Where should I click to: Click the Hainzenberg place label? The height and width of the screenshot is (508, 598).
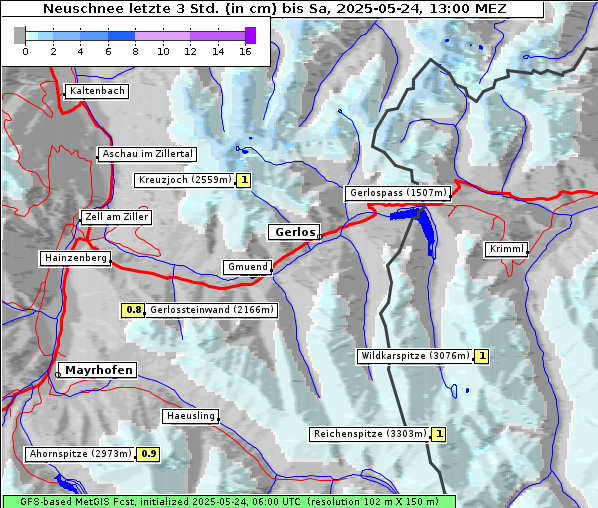click(76, 258)
